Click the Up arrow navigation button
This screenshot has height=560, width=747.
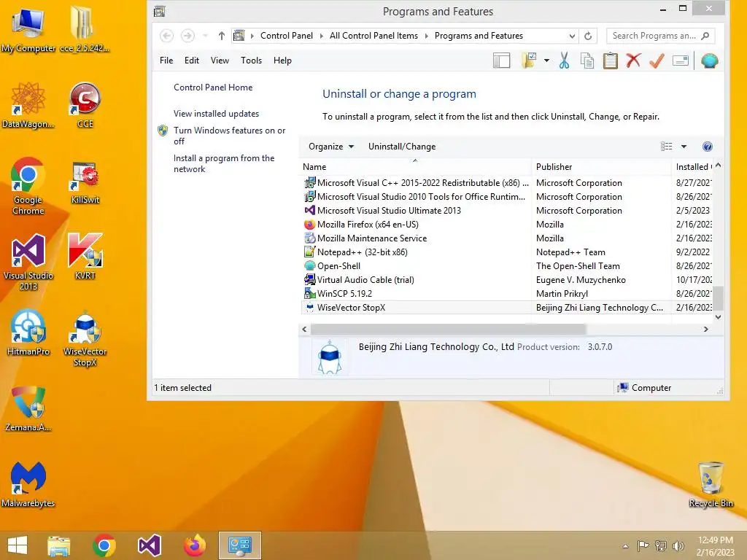pyautogui.click(x=222, y=36)
